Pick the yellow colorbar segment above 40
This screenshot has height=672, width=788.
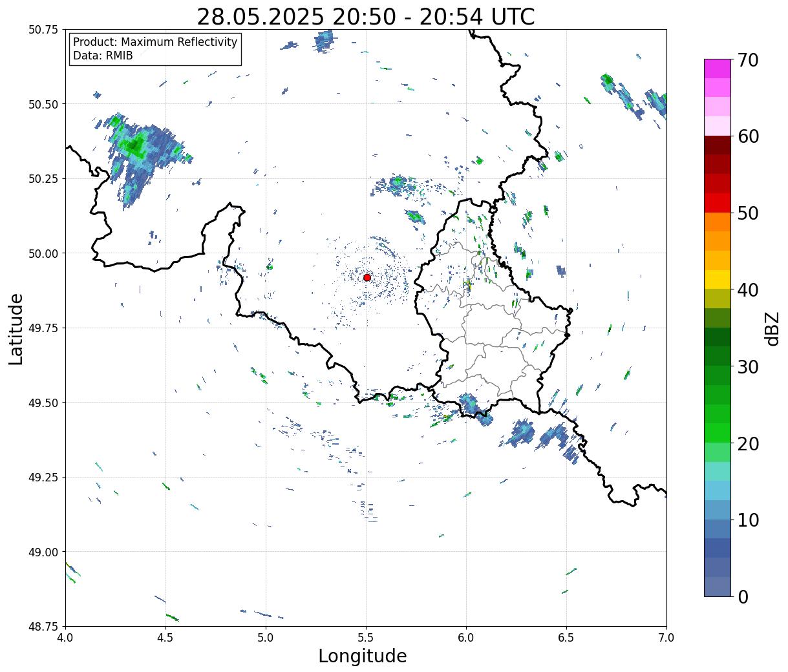click(x=718, y=280)
